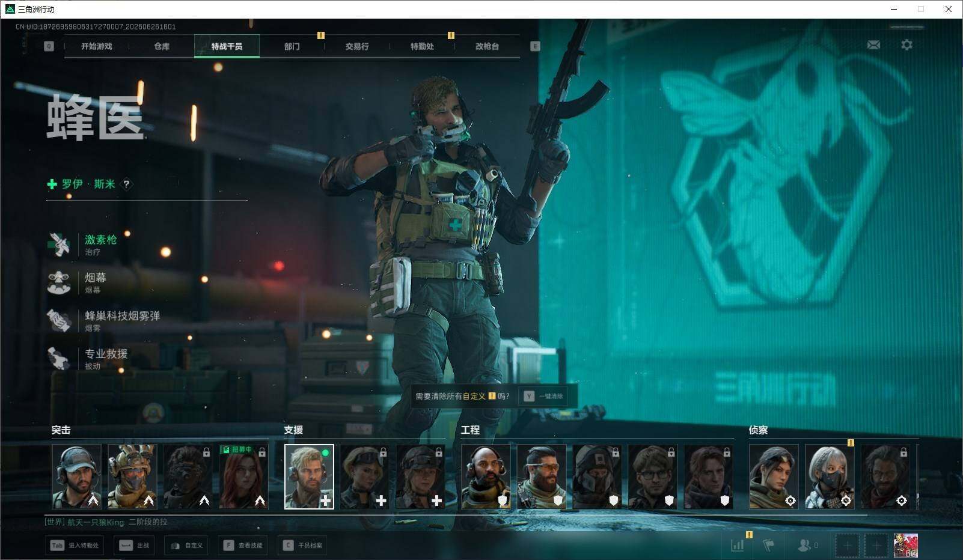Select the highlighted blond bearded support operator
This screenshot has width=963, height=560.
pos(309,476)
